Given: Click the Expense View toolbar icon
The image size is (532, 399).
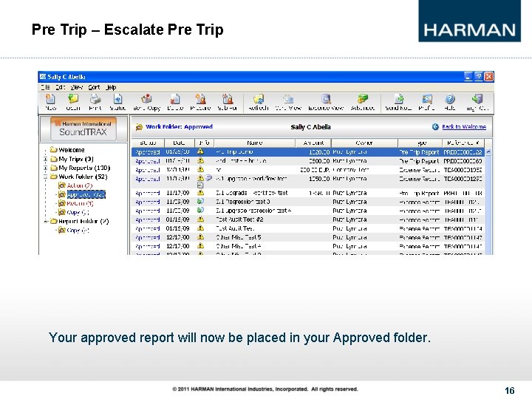Looking at the screenshot, I should coord(326,100).
